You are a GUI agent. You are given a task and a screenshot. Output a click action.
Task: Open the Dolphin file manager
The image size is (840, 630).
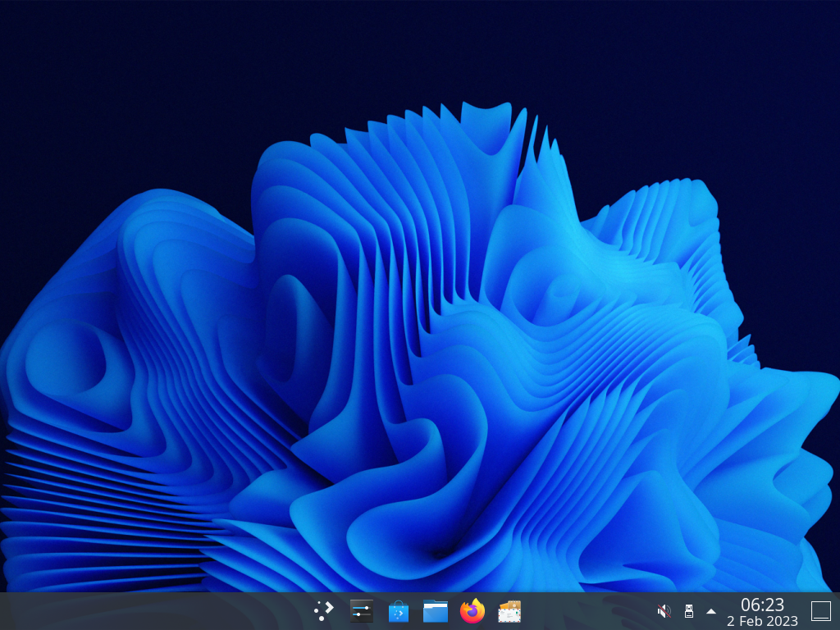pos(435,611)
